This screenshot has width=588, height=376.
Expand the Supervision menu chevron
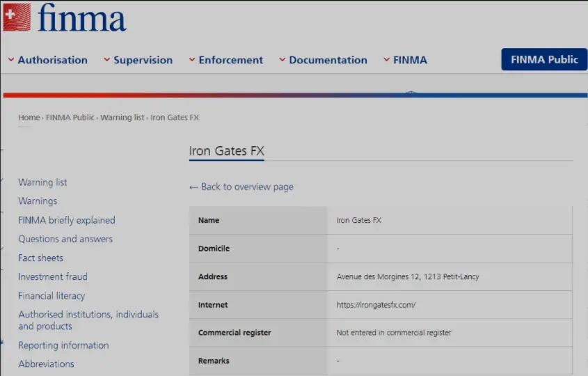[107, 60]
